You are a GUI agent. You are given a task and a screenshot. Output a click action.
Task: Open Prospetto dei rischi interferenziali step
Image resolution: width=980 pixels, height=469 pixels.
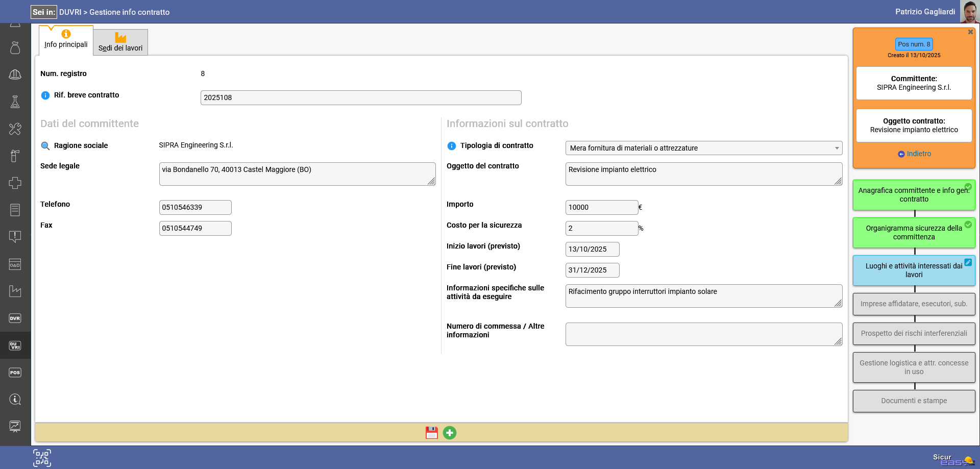[x=914, y=334]
